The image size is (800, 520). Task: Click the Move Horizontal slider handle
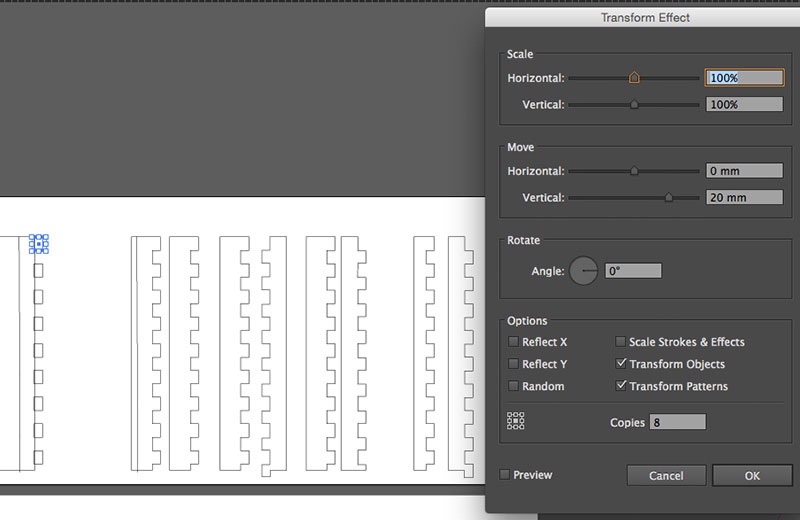tap(634, 170)
